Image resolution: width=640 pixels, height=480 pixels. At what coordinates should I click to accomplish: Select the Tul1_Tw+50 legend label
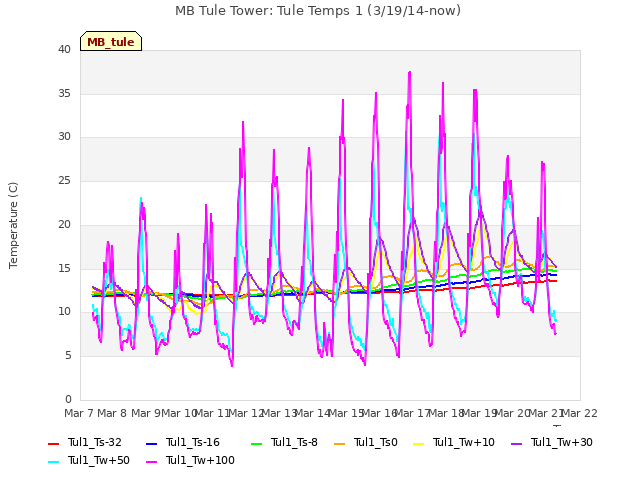(99, 460)
